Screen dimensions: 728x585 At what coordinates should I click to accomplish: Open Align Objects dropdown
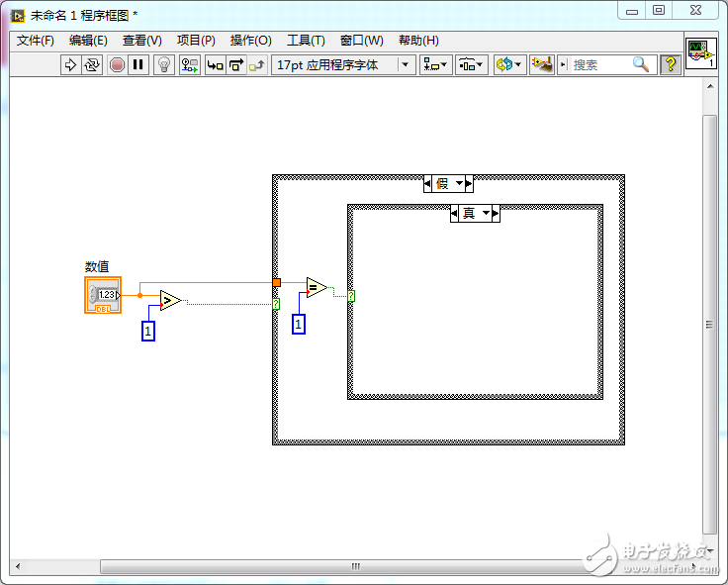435,64
